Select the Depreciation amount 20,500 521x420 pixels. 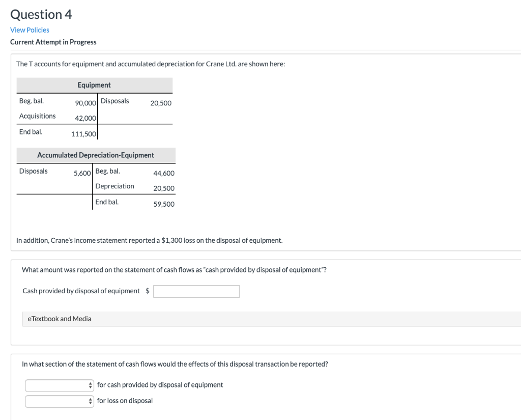165,188
